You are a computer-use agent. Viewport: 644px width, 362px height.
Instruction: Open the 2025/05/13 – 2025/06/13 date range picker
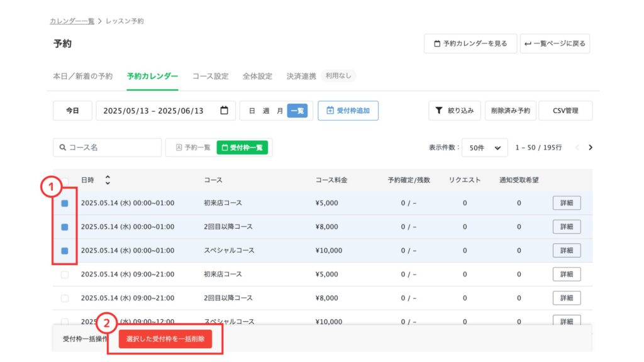click(x=165, y=111)
